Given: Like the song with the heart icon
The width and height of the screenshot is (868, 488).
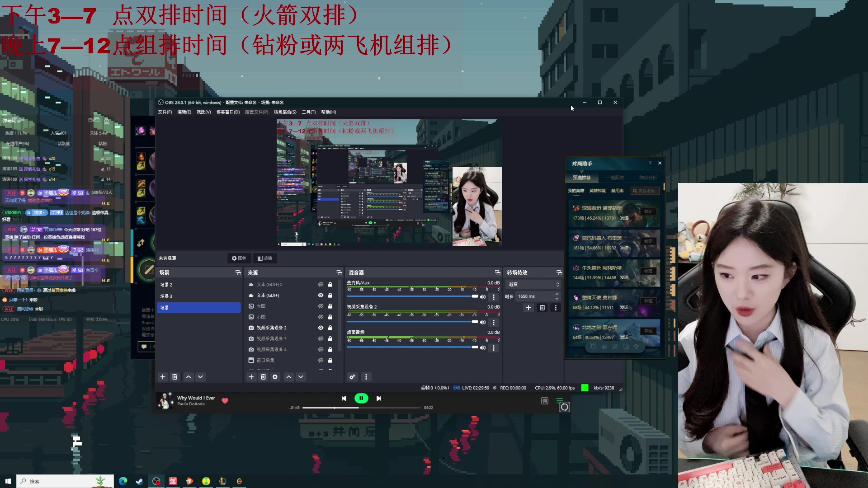Looking at the screenshot, I should [x=225, y=400].
